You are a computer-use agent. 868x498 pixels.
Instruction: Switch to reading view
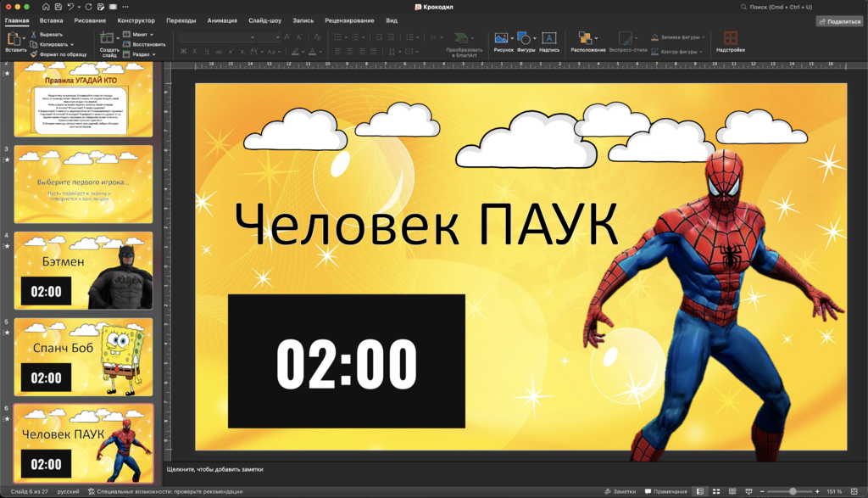click(732, 491)
